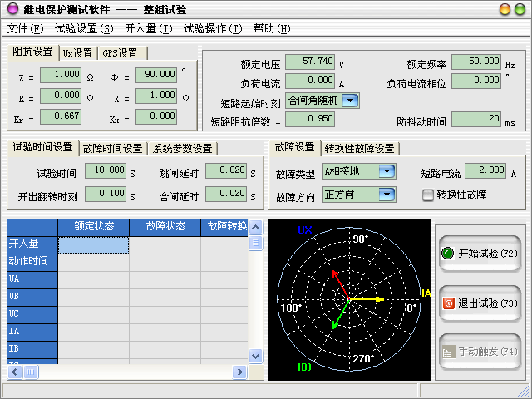This screenshot has width=532, height=399.
Task: Click the table's vertical scrollbar down arrow
Action: (x=256, y=355)
